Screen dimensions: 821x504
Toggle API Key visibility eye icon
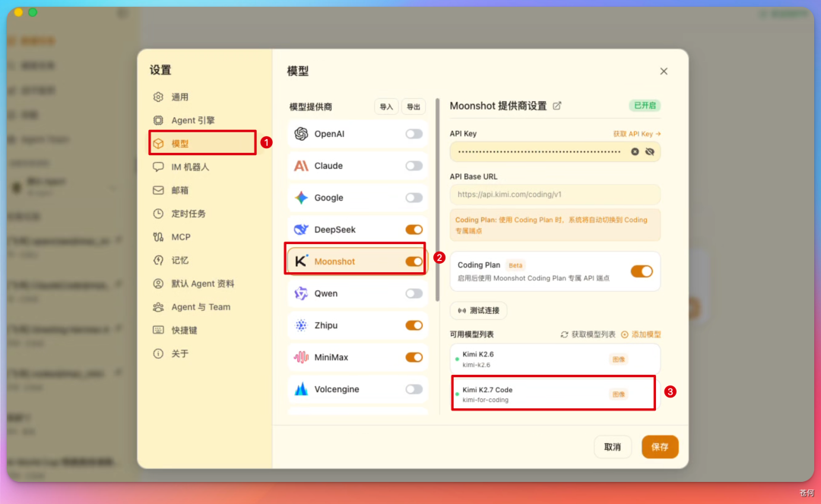(650, 152)
